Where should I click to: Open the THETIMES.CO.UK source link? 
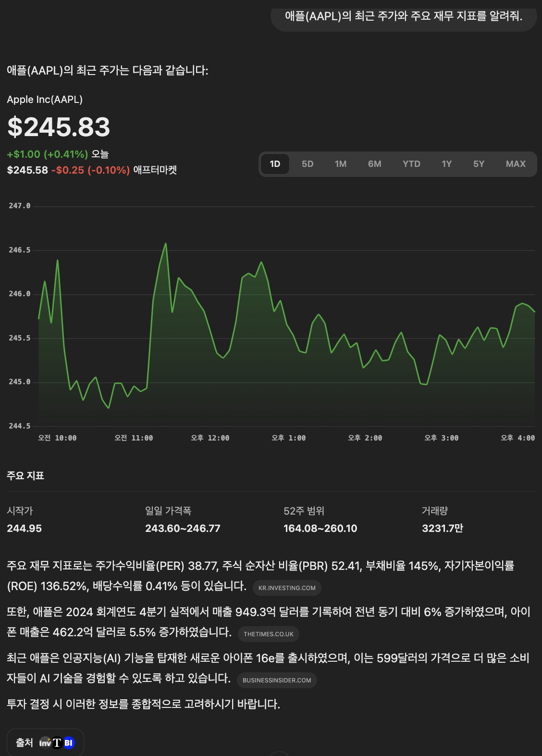click(268, 634)
